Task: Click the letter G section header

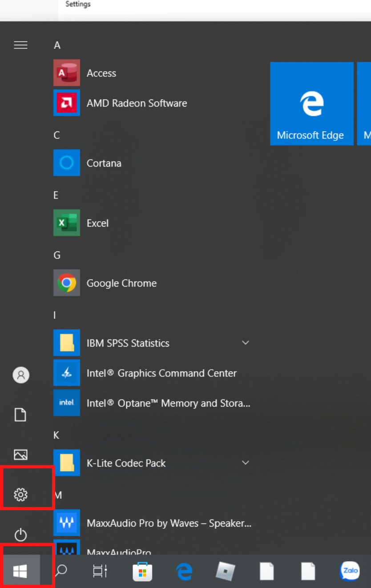Action: click(x=56, y=255)
